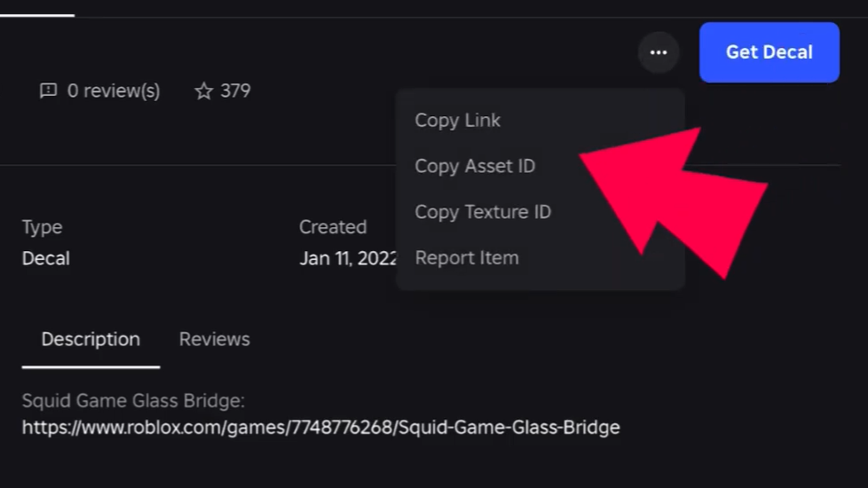Select Copy Texture ID menu entry

(483, 212)
